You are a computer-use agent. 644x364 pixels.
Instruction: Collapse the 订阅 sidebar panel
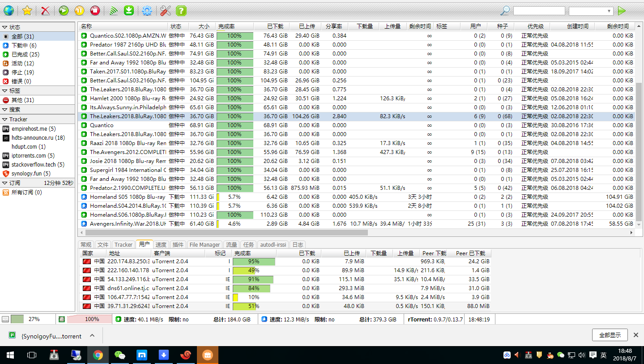(x=38, y=183)
